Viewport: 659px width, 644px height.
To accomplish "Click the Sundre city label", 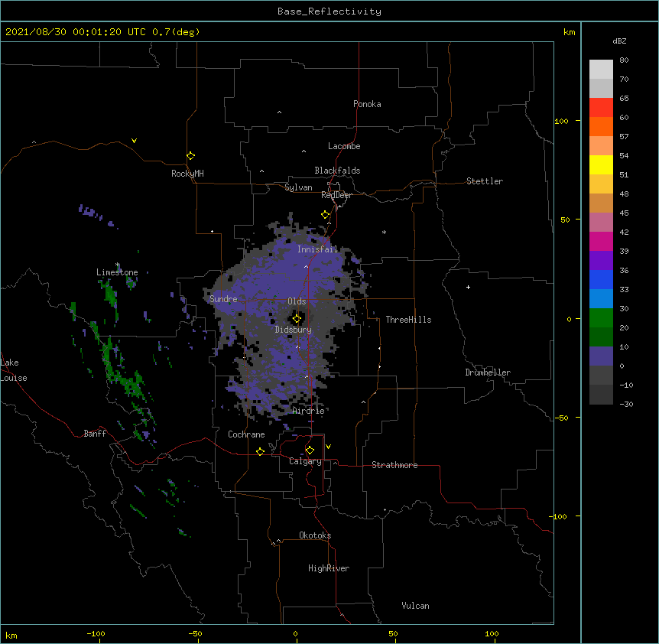I will point(223,299).
